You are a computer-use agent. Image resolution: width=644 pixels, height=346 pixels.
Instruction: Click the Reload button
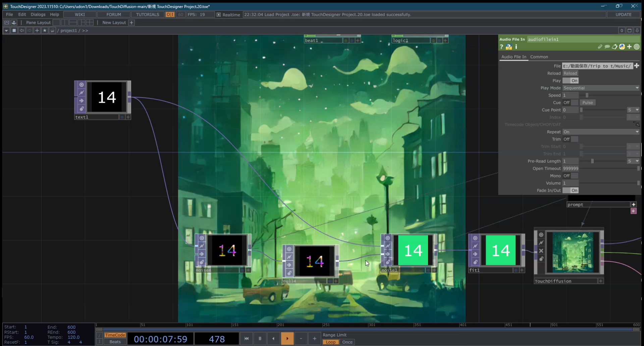[570, 73]
